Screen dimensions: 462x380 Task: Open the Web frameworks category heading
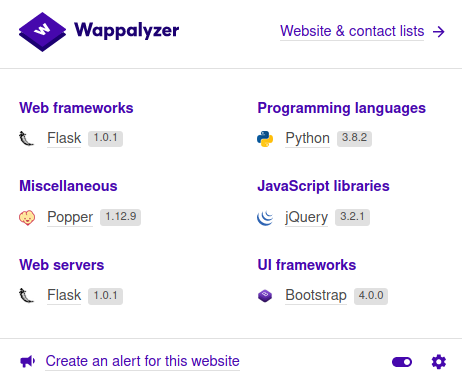76,108
